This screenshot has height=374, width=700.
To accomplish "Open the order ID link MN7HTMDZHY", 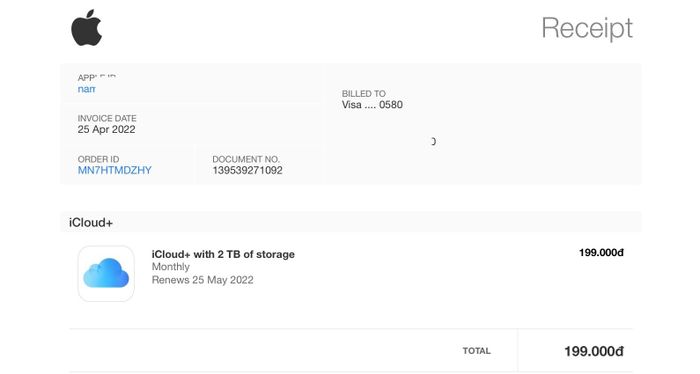I will [x=115, y=170].
